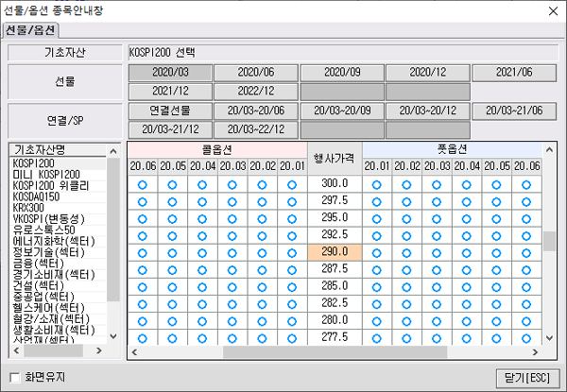Choose put option 20.03 circle at strike 297.5
Screen dimensions: 567x392
pos(437,201)
